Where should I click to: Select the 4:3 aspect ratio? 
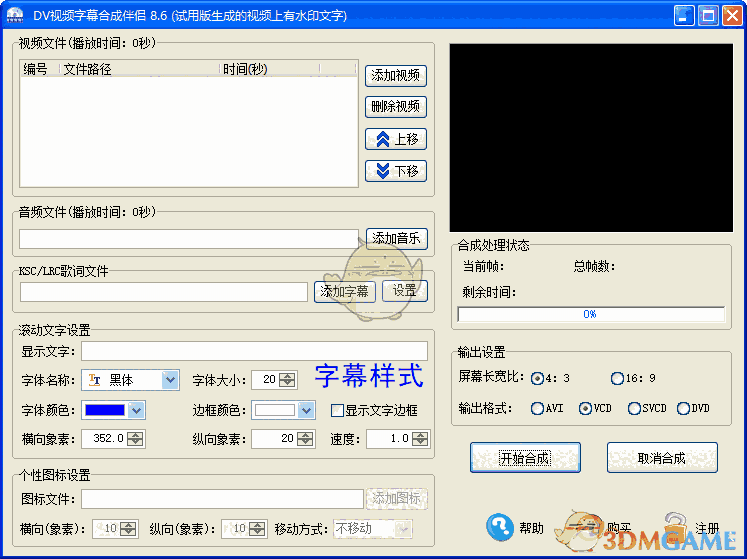coord(537,378)
